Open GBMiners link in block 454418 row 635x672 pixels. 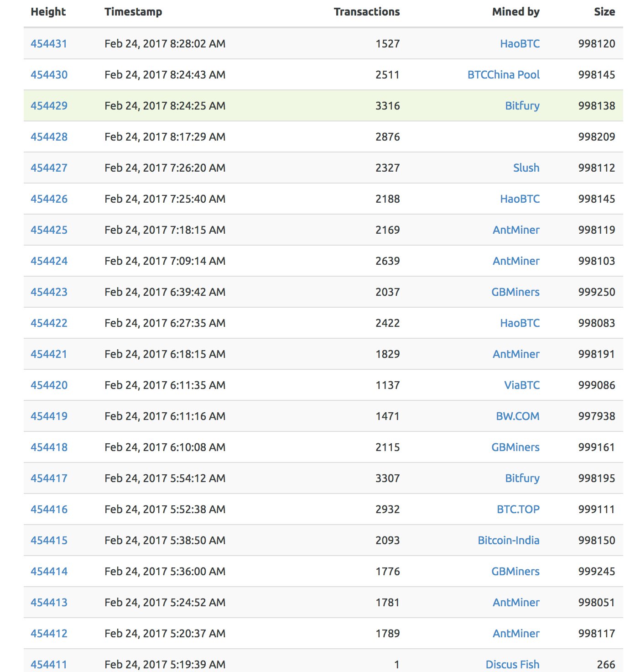click(x=515, y=447)
